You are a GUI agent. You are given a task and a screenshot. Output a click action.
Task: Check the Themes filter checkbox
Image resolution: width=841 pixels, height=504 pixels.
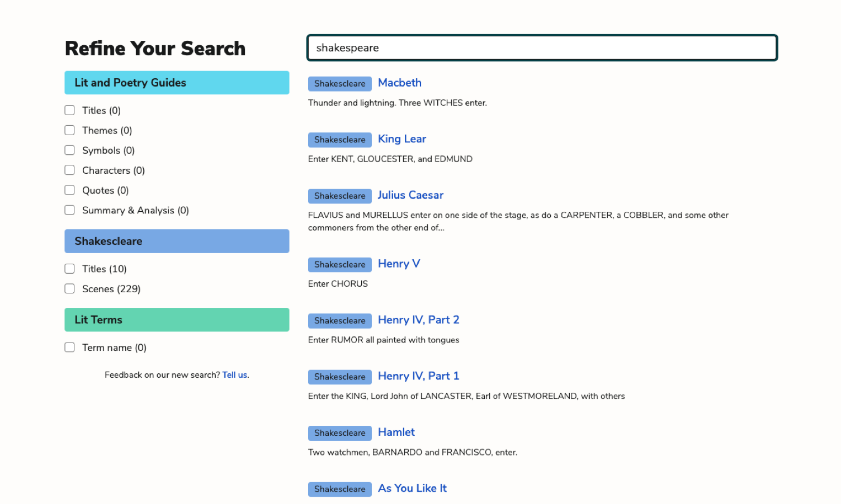69,130
